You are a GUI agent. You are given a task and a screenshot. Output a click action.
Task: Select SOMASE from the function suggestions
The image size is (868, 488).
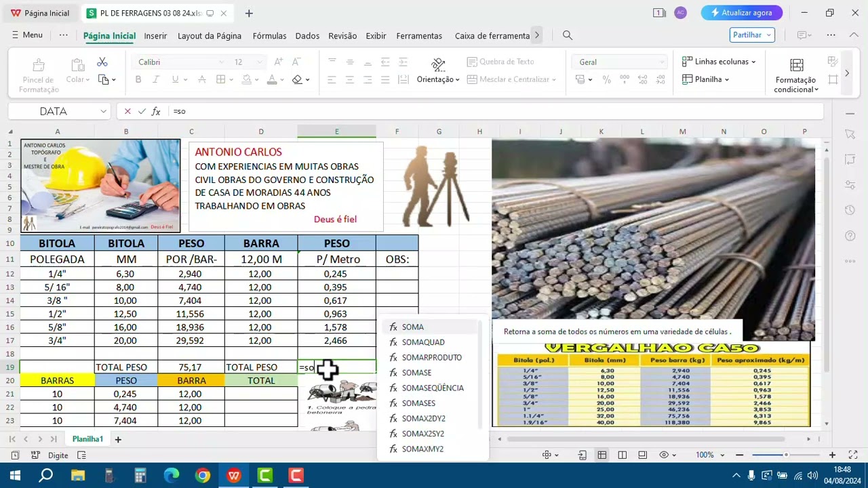[431, 373]
